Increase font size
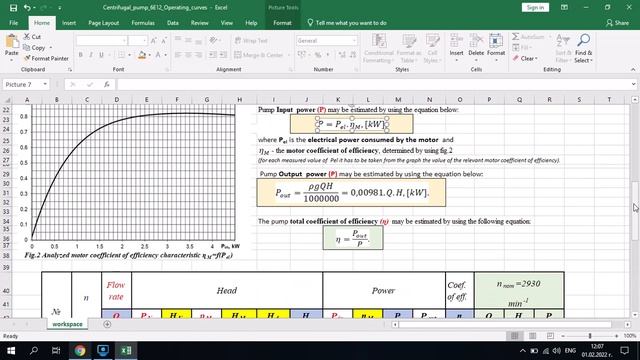This screenshot has width=640, height=360. click(154, 40)
